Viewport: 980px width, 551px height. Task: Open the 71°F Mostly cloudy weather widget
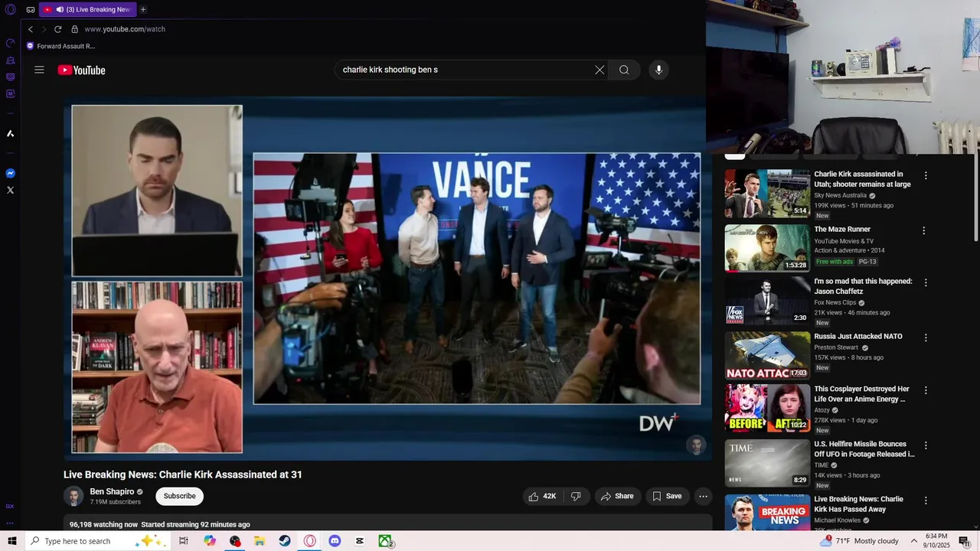[859, 541]
